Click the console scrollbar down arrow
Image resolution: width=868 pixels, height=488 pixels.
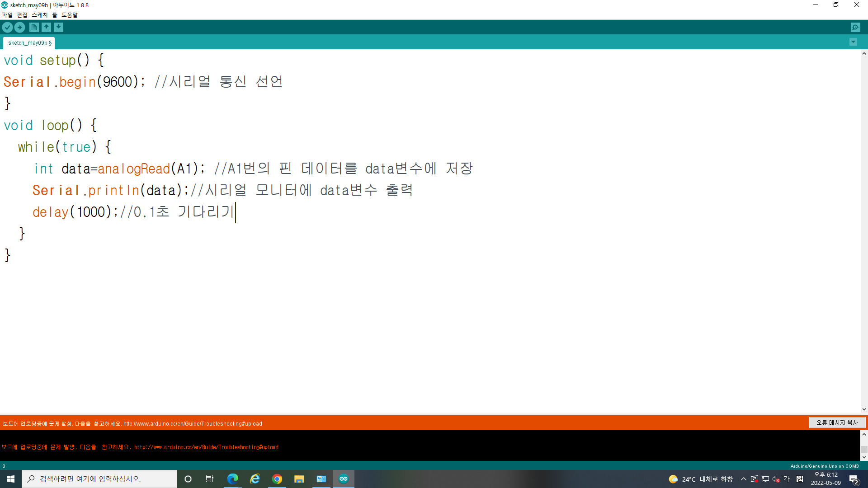coord(864,457)
